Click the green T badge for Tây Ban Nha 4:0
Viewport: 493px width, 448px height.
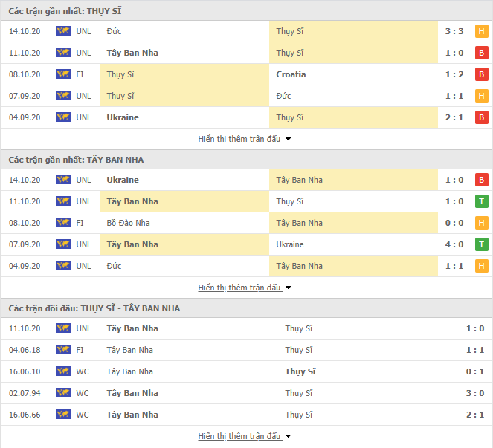coord(481,244)
